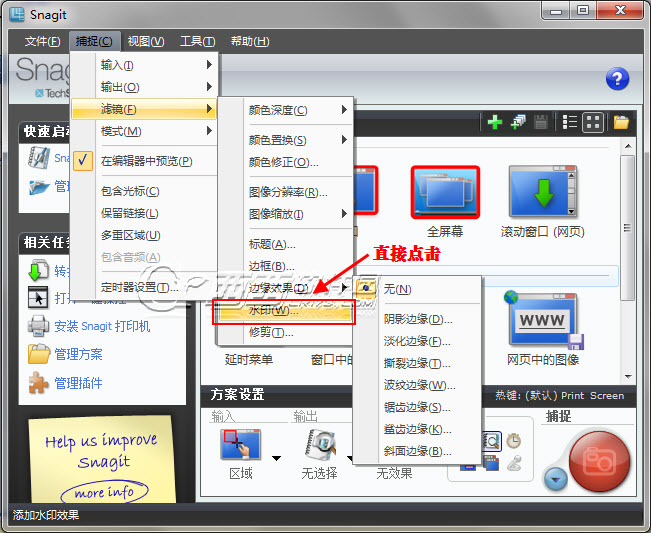Choose 斜面边缘(B)... edge effect

(x=417, y=451)
